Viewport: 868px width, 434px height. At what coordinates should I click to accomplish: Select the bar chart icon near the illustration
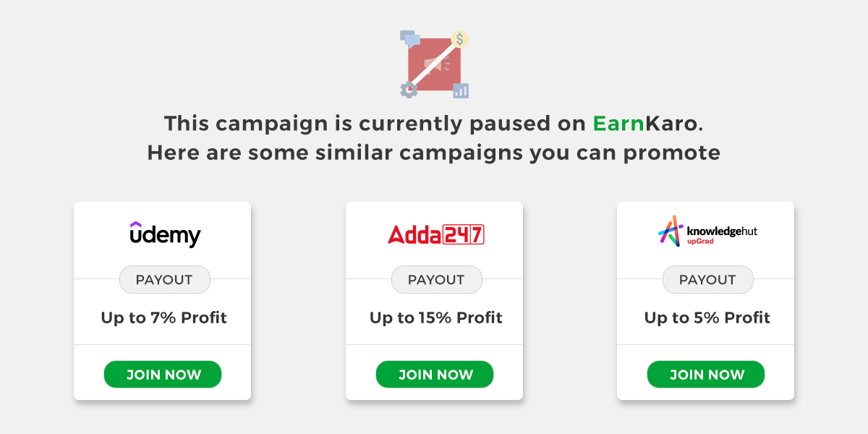tap(461, 90)
